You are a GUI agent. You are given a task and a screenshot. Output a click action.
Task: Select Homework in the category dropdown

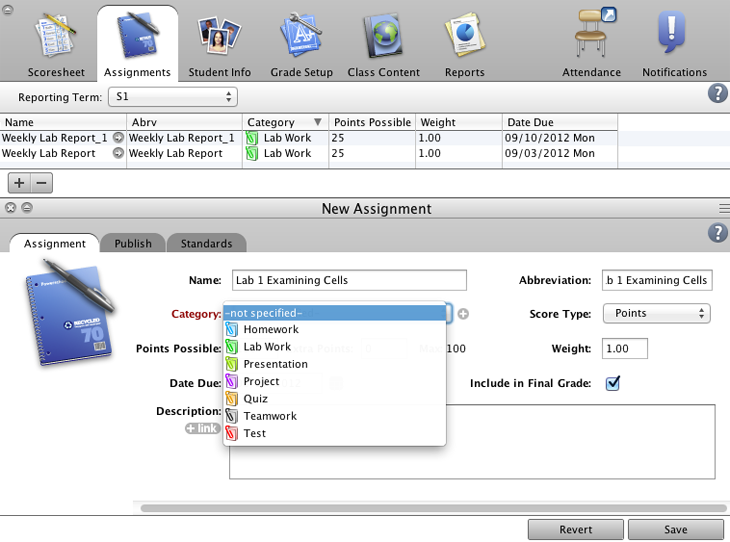coord(270,330)
